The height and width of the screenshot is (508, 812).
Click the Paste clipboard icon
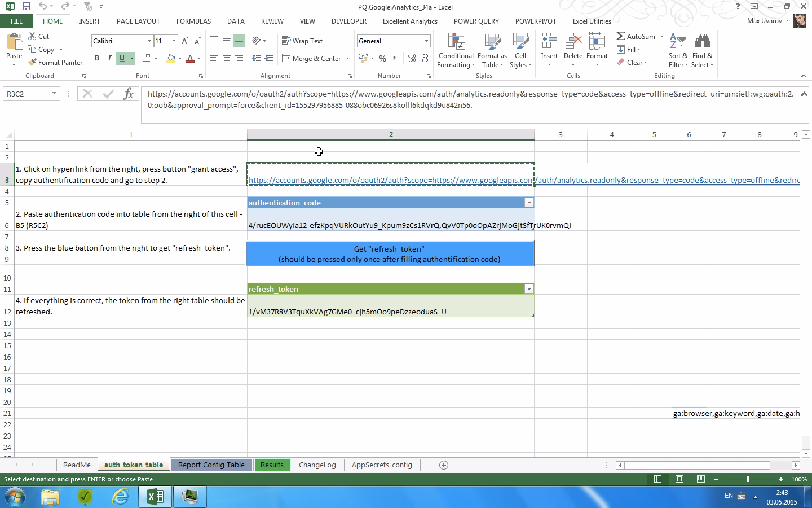(14, 42)
